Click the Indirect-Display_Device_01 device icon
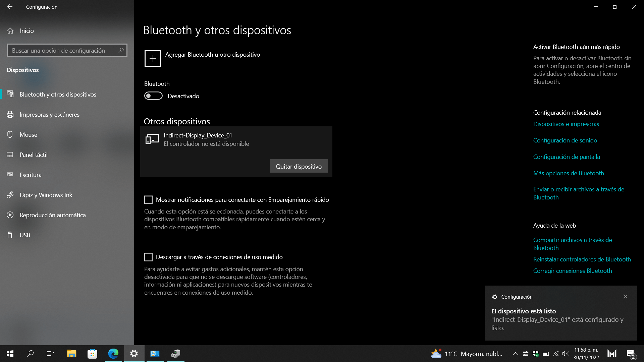The image size is (644, 362). click(152, 139)
